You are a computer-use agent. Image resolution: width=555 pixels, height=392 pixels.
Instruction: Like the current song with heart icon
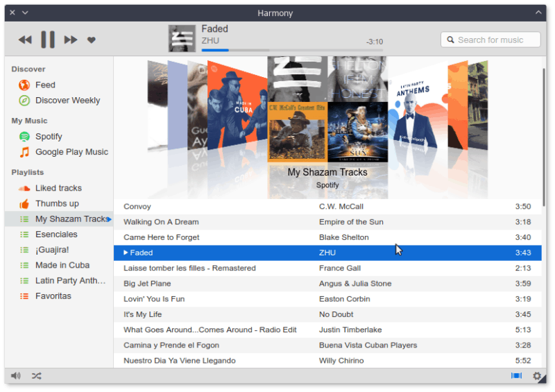pyautogui.click(x=91, y=40)
